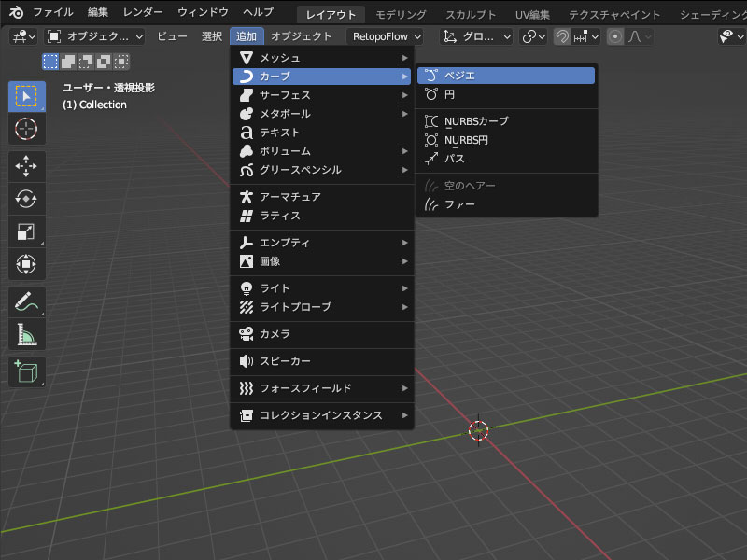The width and height of the screenshot is (747, 560).
Task: Select the invert selection mode icon
Action: (104, 62)
